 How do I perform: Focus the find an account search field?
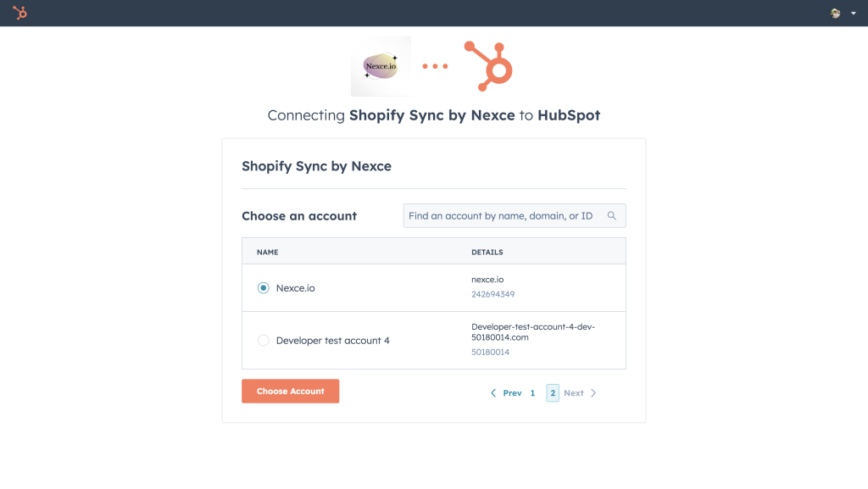515,216
